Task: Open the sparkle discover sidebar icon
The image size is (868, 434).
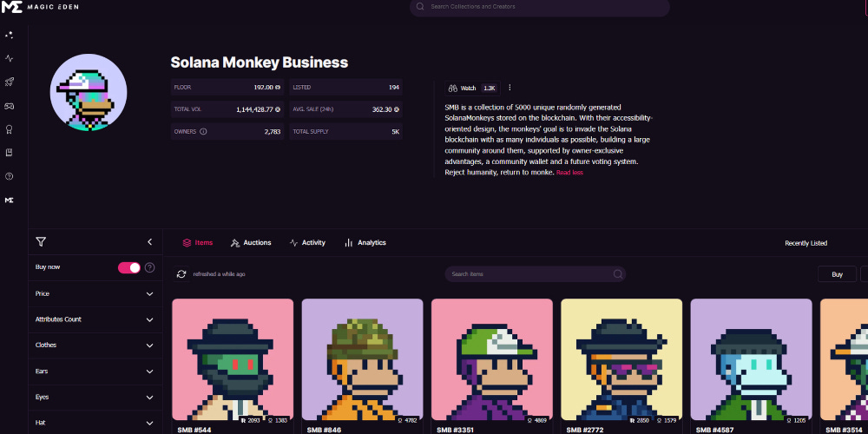Action: (9, 35)
